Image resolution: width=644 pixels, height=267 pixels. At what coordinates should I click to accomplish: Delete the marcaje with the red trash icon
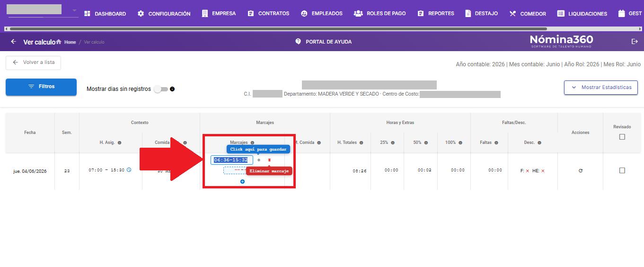(269, 160)
